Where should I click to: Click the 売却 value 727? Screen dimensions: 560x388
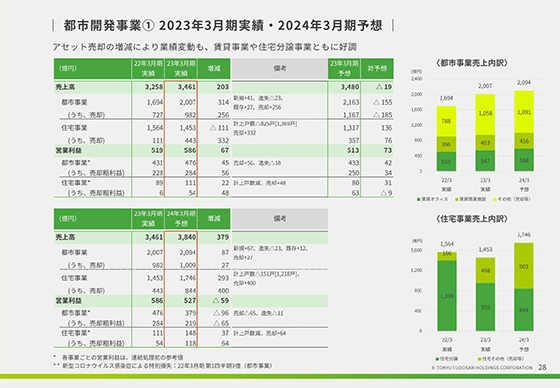(157, 115)
